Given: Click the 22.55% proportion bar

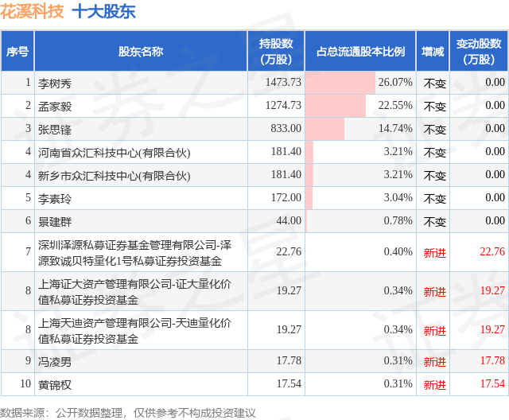Looking at the screenshot, I should [336, 106].
